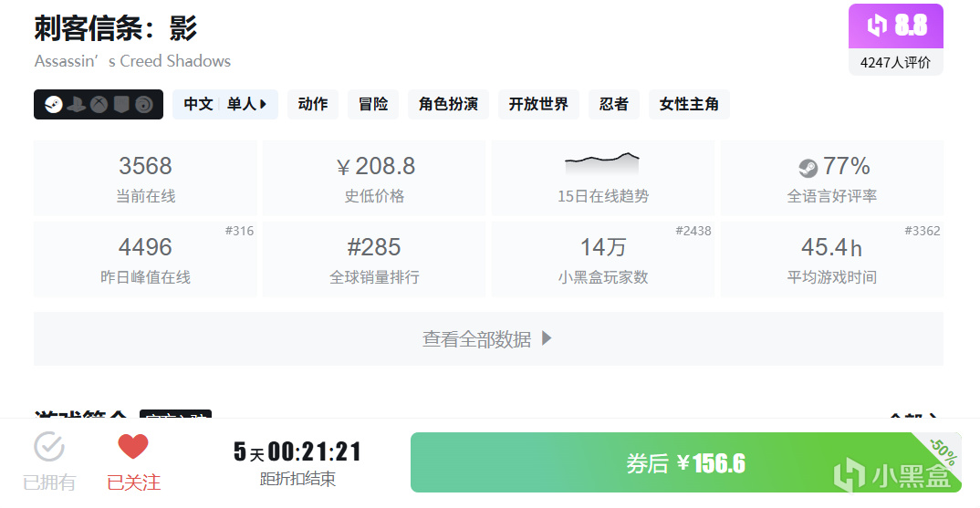Click the 4496 昨日峰值在线 stat card

145,259
